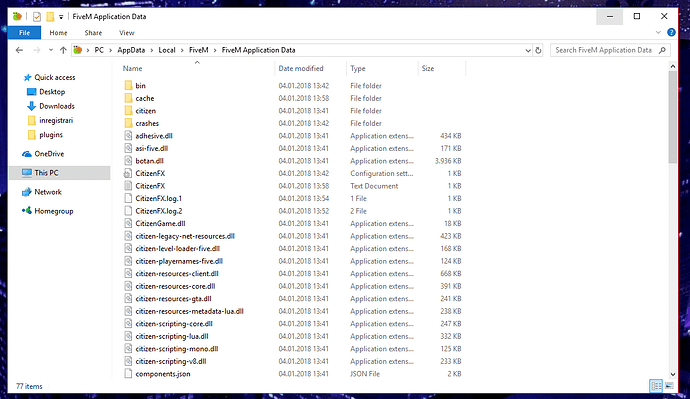The image size is (690, 399).
Task: Go up one folder level arrow
Action: pyautogui.click(x=63, y=50)
